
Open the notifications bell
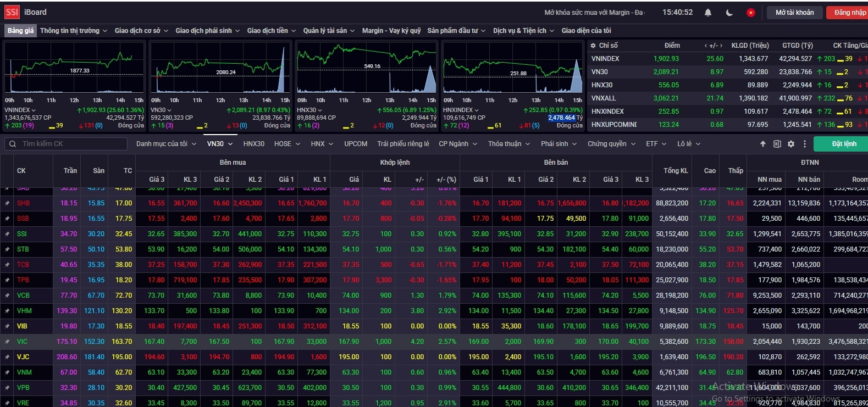[x=708, y=13]
